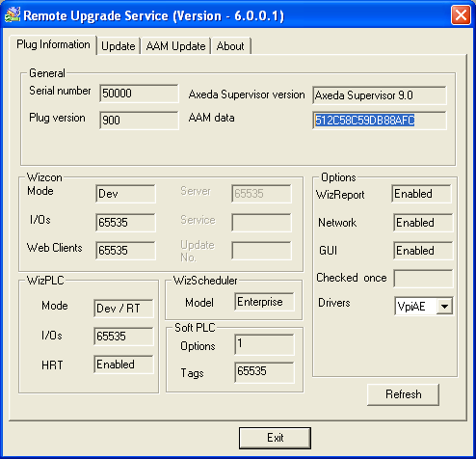Screen dimensions: 476x459
Task: Switch to the Plug Information tab
Action: click(x=53, y=44)
